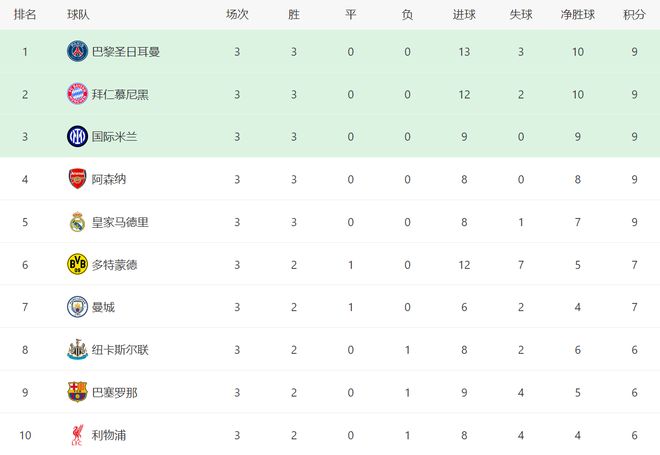Image resolution: width=660 pixels, height=455 pixels.
Task: Click the 球队 column header
Action: tap(79, 15)
